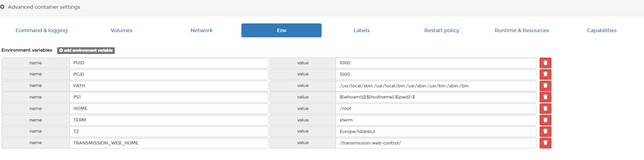Remove the PATH environment variable

click(545, 86)
